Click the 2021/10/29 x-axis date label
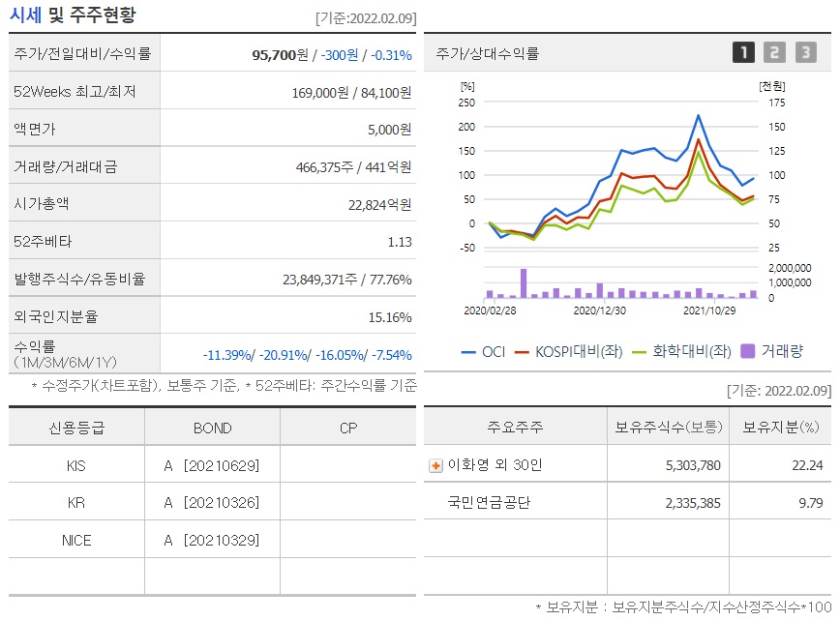 709,310
